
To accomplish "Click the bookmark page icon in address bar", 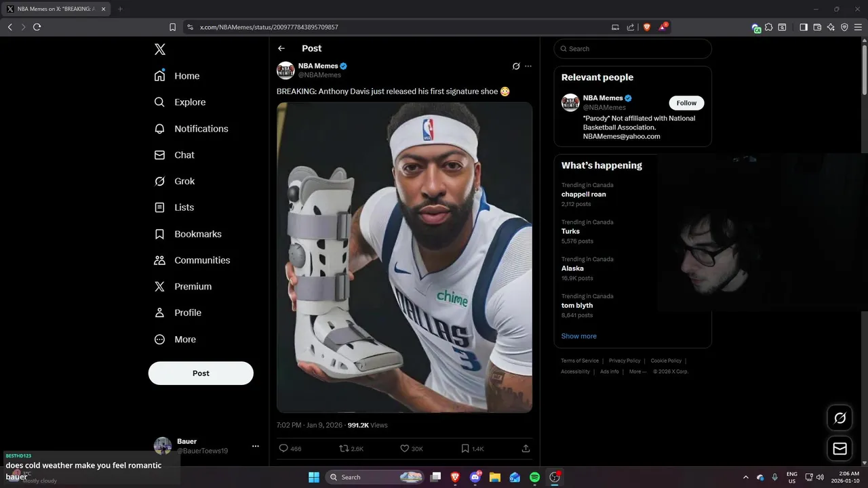I will 172,27.
